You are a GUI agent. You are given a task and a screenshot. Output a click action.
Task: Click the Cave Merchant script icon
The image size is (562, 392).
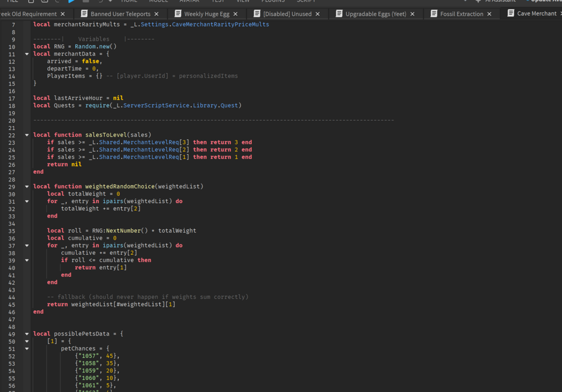[510, 14]
